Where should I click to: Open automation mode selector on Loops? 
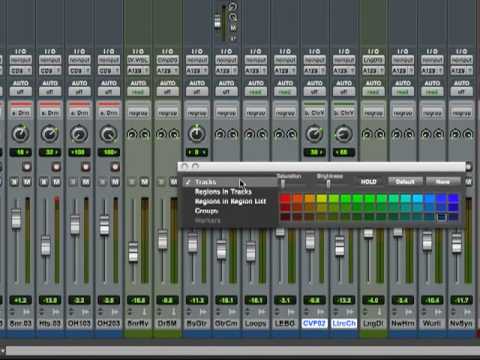256,92
